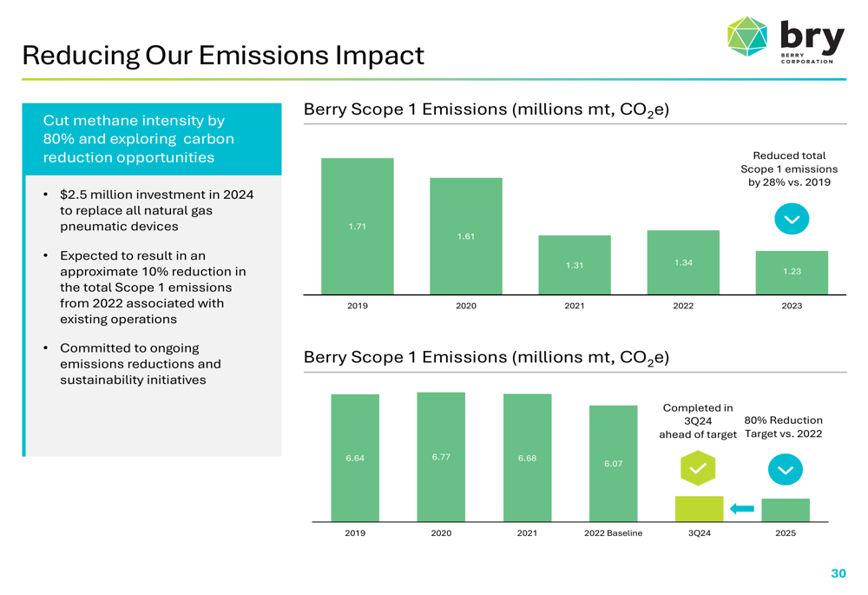Click the '$2.5 million investment in 2024' bullet
Viewport: 868px width, 595px height.
pyautogui.click(x=156, y=210)
